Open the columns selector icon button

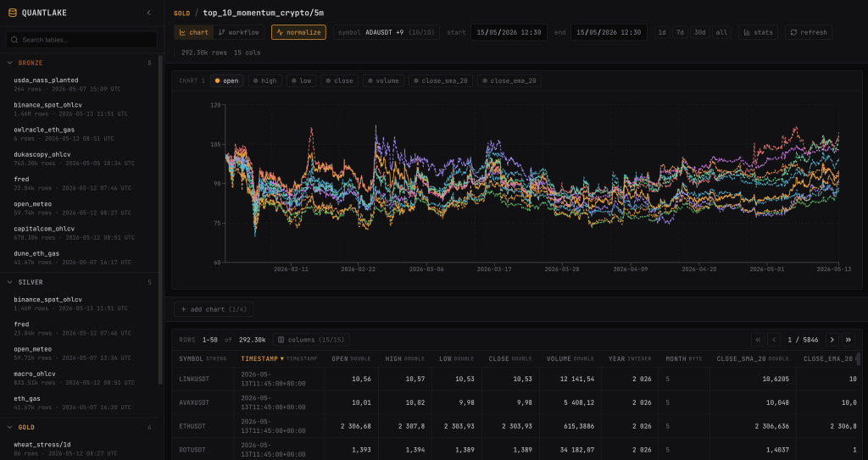tap(311, 340)
